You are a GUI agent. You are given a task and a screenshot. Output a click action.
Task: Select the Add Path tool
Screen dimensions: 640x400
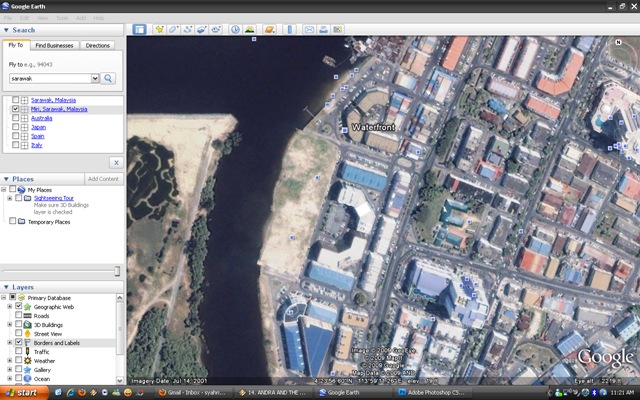pos(188,29)
